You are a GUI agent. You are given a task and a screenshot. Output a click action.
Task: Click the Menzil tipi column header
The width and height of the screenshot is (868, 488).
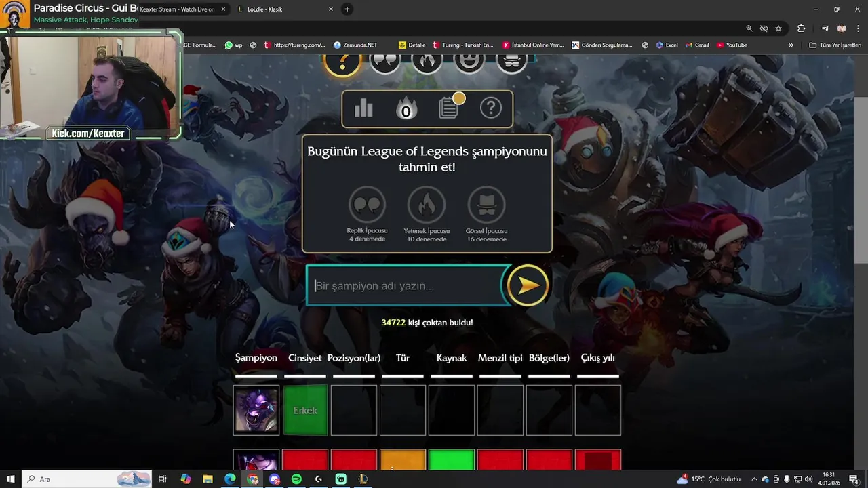click(500, 358)
